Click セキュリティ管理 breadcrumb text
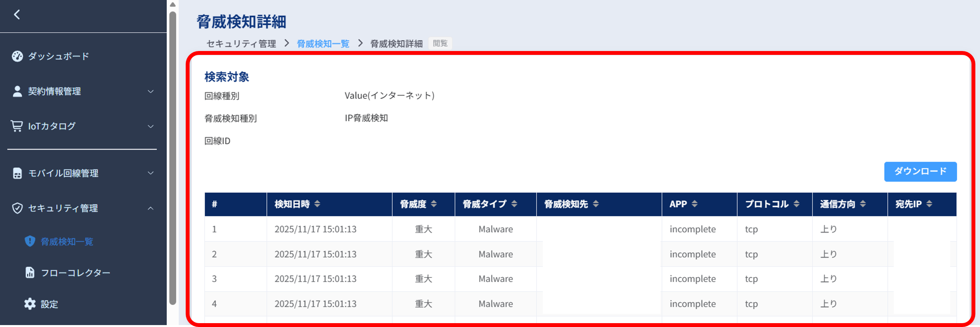 click(241, 44)
